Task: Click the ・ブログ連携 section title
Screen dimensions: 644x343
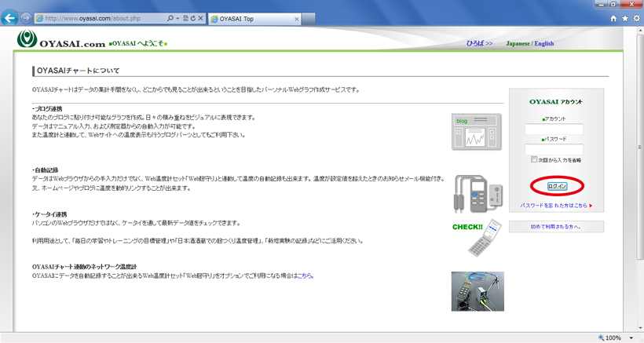Action: click(47, 109)
